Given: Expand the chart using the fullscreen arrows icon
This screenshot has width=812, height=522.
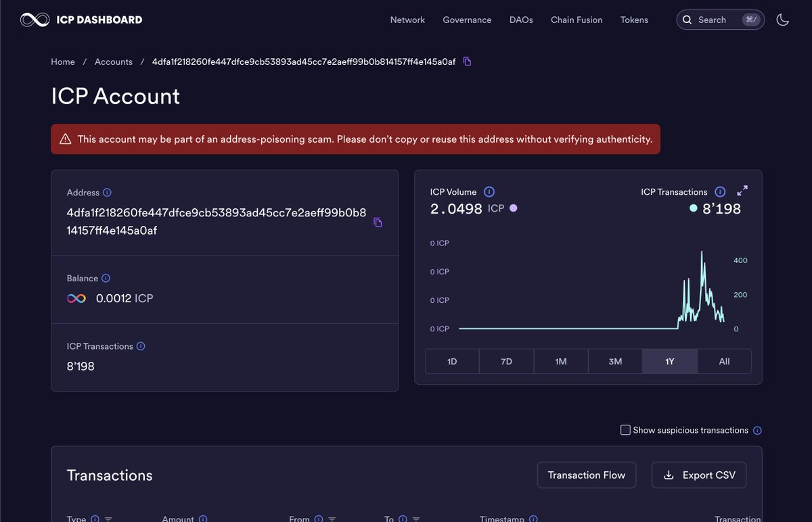Looking at the screenshot, I should coord(742,191).
